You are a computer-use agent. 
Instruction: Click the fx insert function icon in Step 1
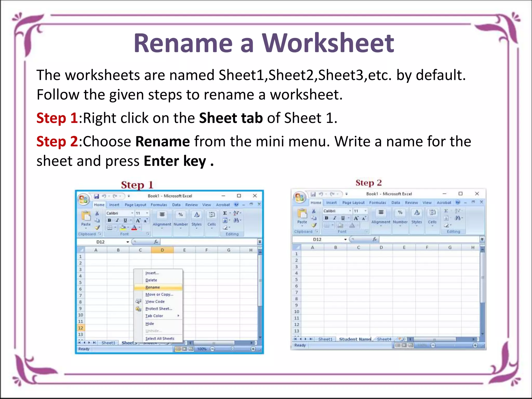coord(156,242)
